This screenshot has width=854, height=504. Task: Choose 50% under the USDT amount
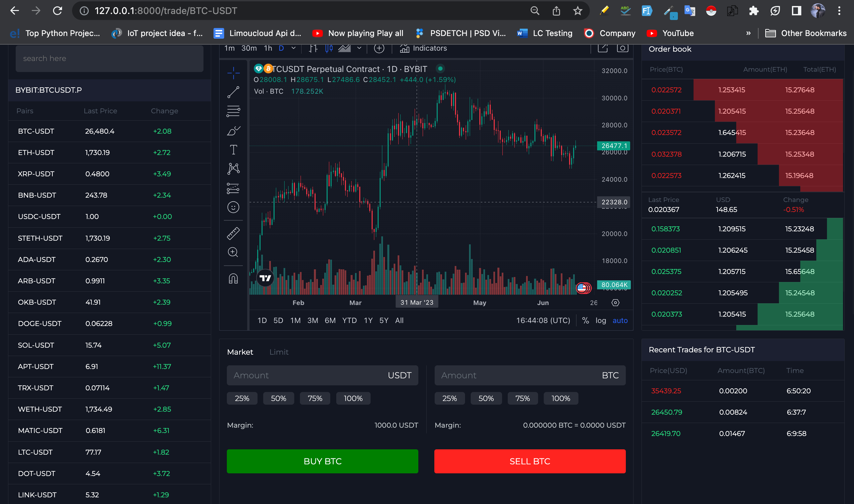coord(278,398)
